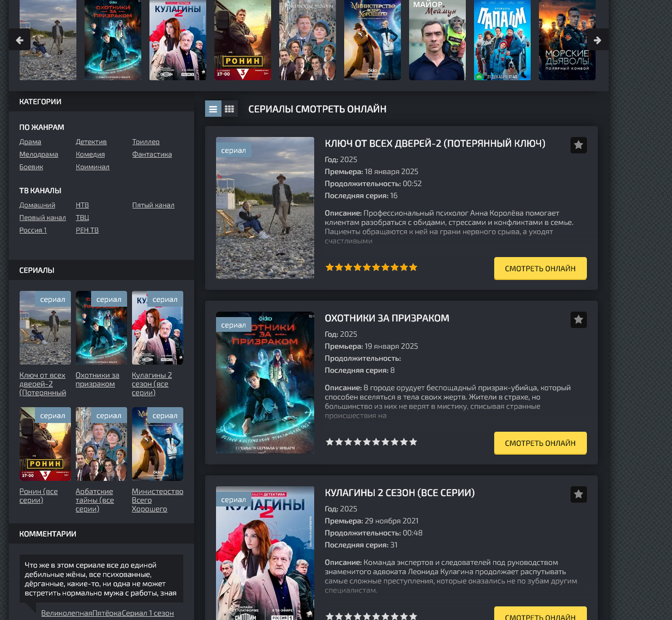Switch to list view layout
This screenshot has width=672, height=620.
point(213,109)
